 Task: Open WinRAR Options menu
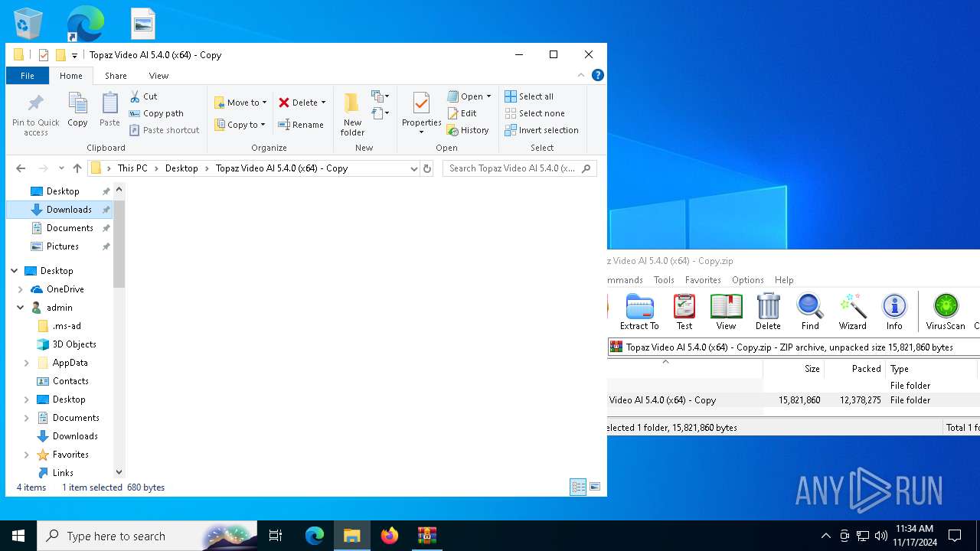pyautogui.click(x=747, y=280)
